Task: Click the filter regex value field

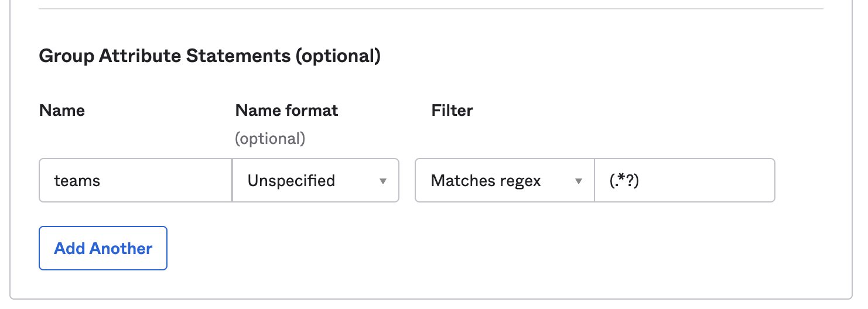Action: pyautogui.click(x=684, y=180)
